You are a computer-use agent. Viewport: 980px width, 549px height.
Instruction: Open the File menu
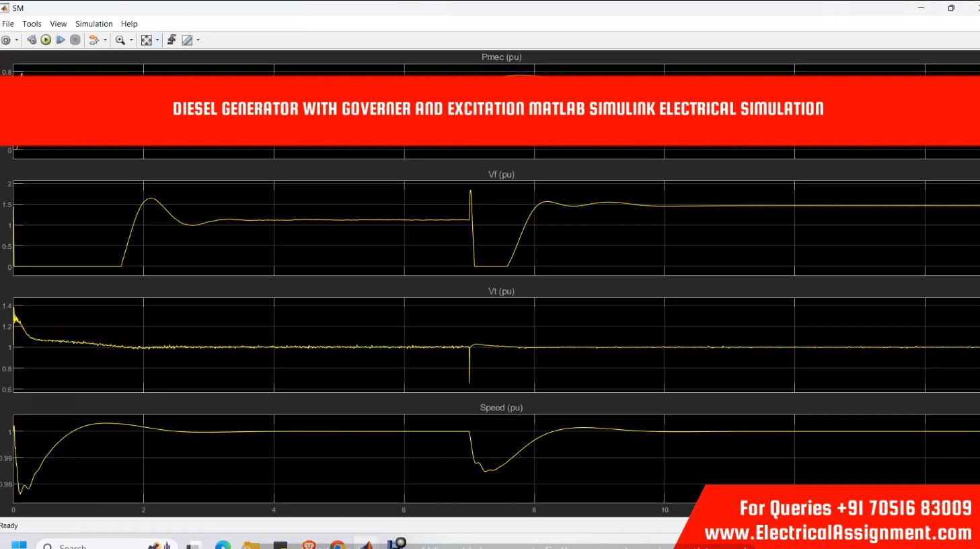click(x=8, y=24)
